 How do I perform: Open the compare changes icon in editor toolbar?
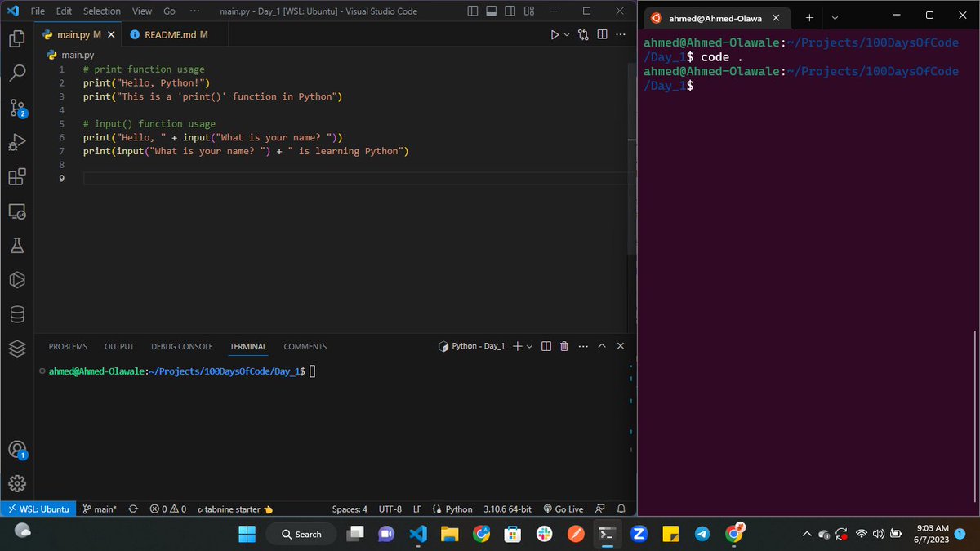click(x=583, y=34)
